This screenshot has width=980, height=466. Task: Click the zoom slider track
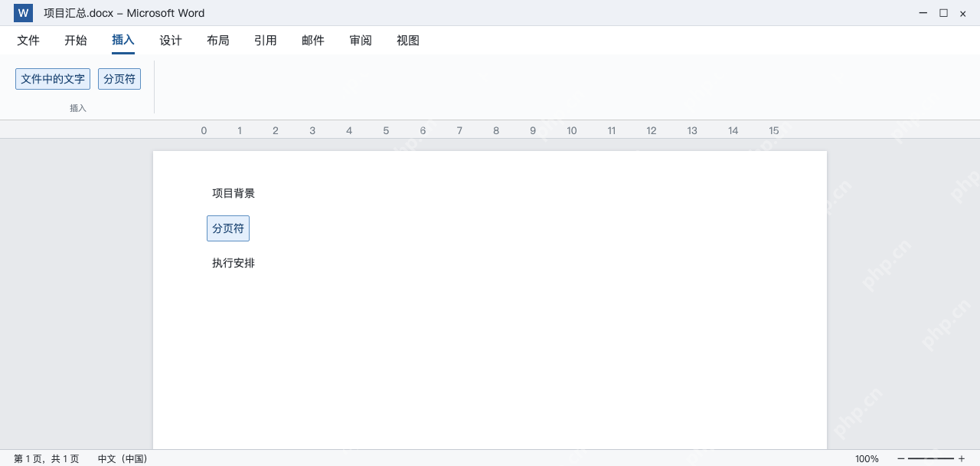(x=931, y=458)
